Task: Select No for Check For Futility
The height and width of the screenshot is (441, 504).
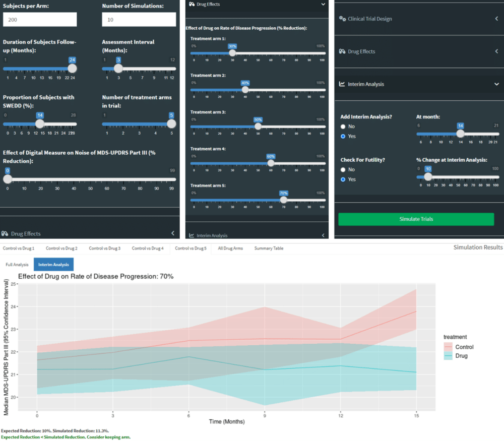Action: click(343, 170)
